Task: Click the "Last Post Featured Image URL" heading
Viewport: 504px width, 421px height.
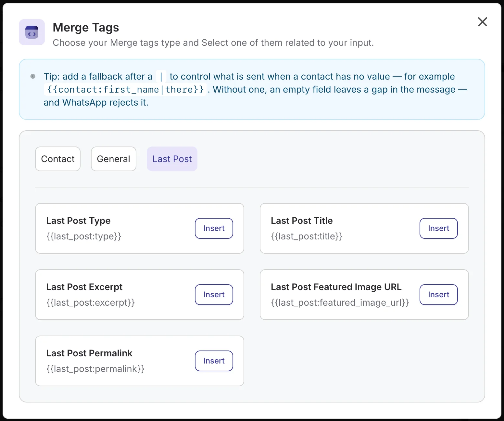Action: point(336,287)
